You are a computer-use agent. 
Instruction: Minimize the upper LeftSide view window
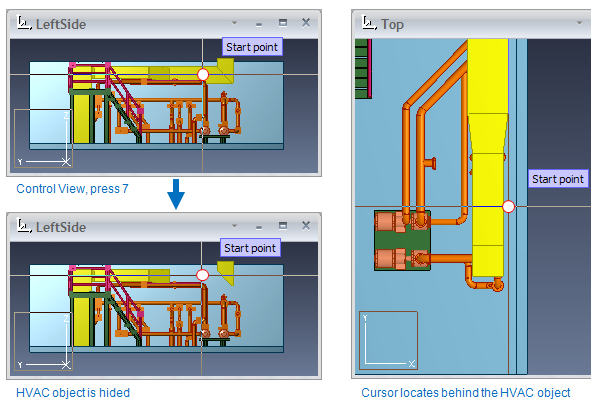[259, 24]
